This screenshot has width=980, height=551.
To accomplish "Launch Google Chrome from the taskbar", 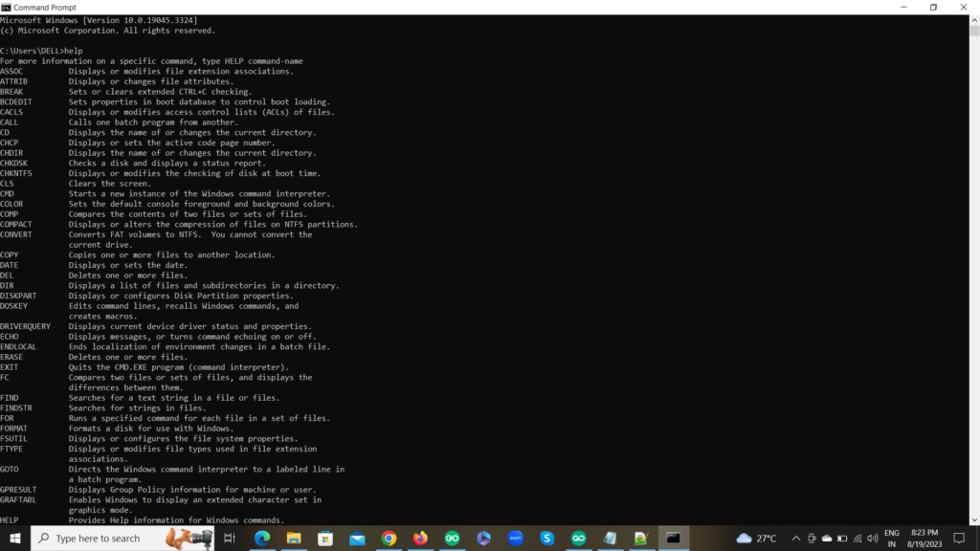I will pos(389,538).
